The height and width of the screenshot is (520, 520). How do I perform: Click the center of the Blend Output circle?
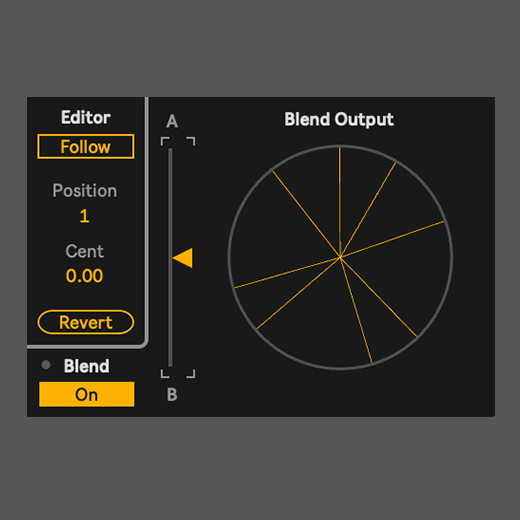pos(340,257)
